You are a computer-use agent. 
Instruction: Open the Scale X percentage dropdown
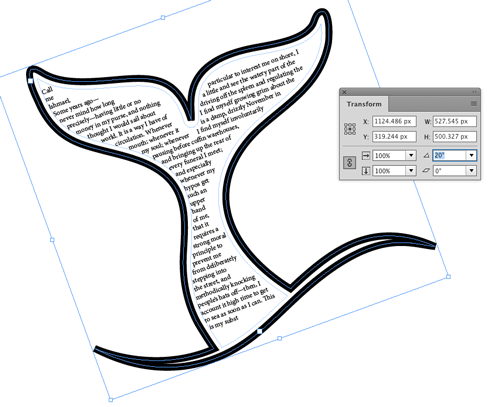pos(411,155)
